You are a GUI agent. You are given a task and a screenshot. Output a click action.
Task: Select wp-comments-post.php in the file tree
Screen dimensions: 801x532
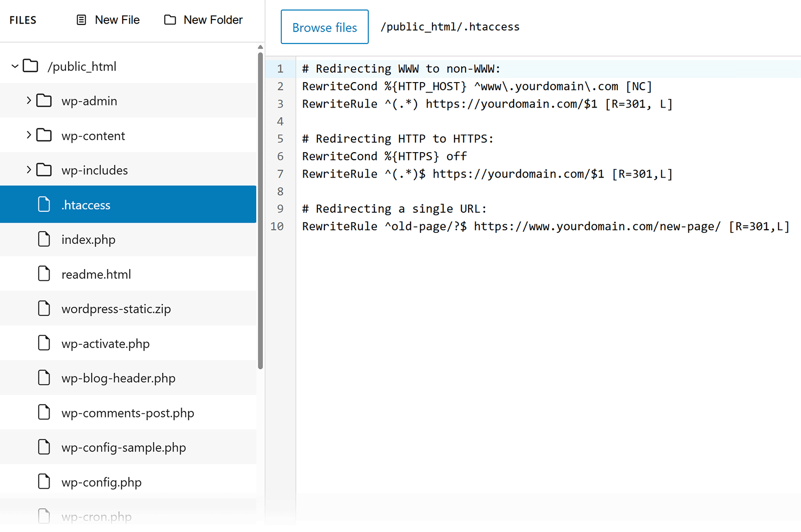pyautogui.click(x=127, y=412)
